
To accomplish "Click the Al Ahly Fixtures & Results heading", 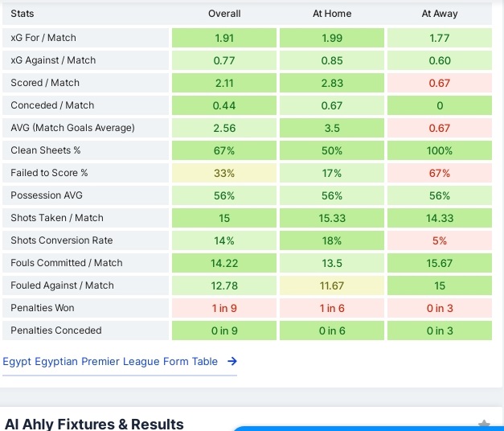I will tap(94, 424).
